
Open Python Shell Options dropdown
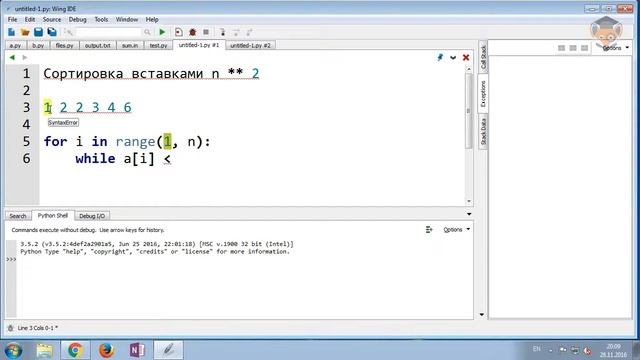pos(456,230)
